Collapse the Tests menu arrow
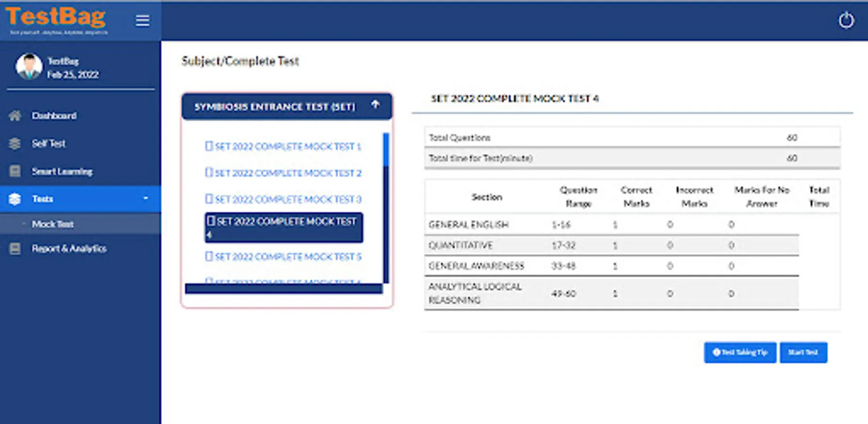868x424 pixels. tap(146, 198)
